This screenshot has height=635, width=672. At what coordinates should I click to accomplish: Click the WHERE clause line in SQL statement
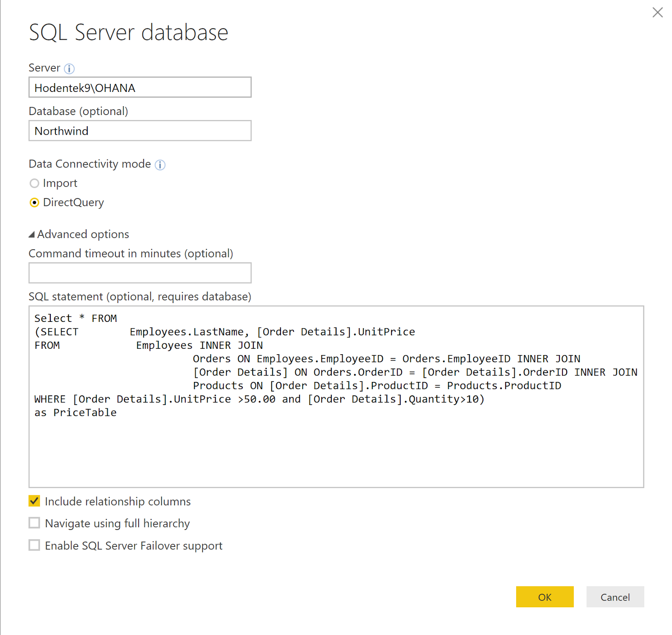pyautogui.click(x=258, y=399)
